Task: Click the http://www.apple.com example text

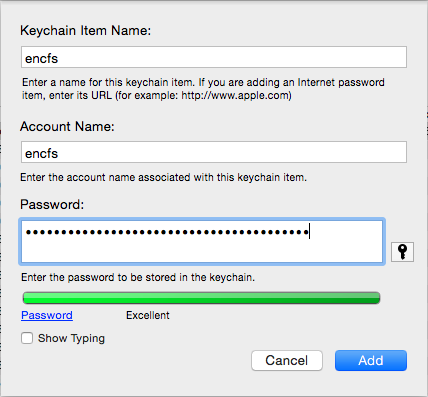Action: [236, 95]
